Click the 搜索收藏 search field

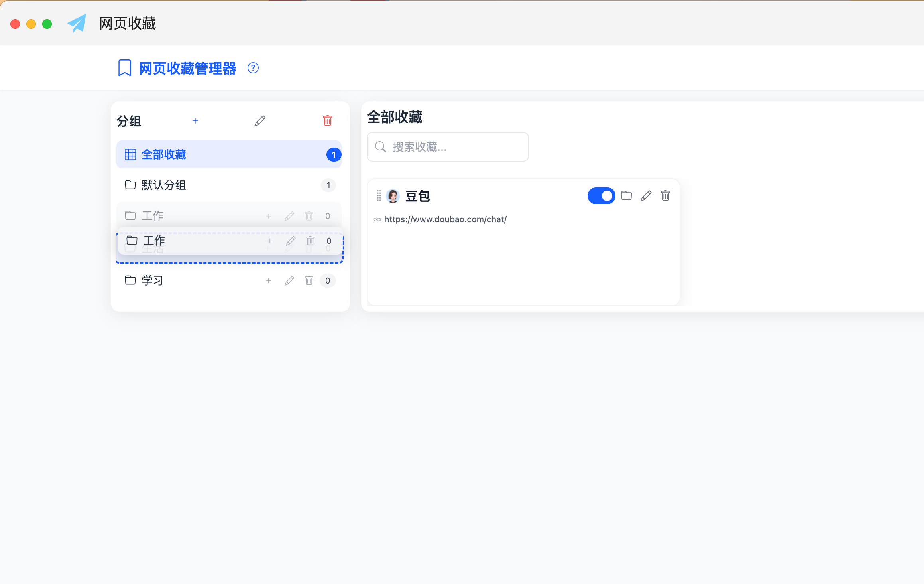coord(447,147)
